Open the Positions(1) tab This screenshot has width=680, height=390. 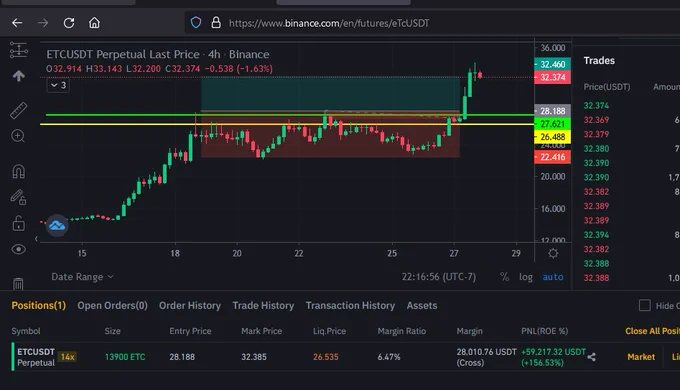pyautogui.click(x=39, y=305)
